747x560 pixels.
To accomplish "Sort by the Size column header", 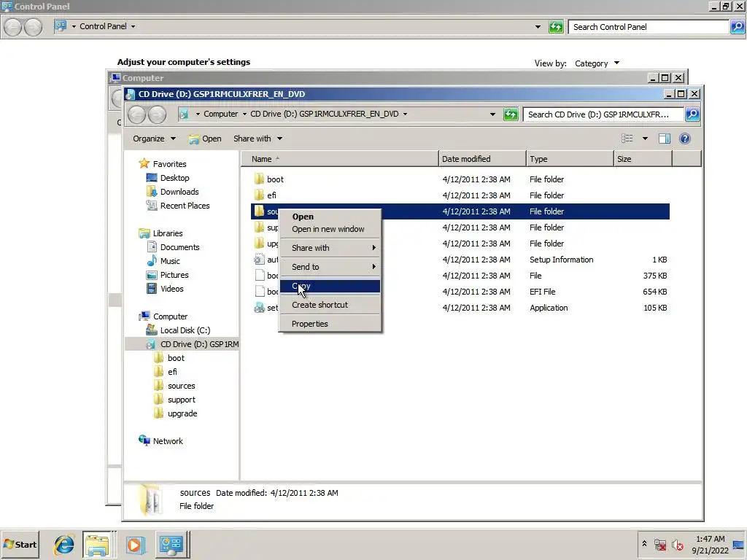I will (643, 159).
